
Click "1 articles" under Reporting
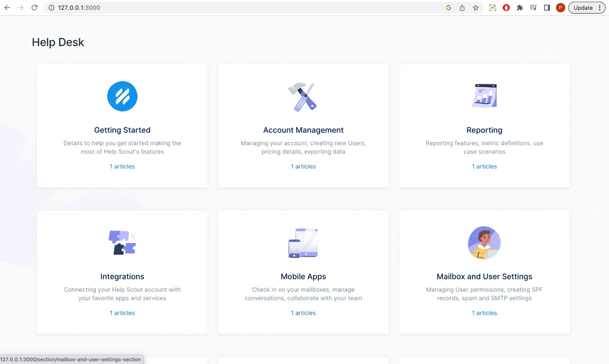(x=484, y=166)
